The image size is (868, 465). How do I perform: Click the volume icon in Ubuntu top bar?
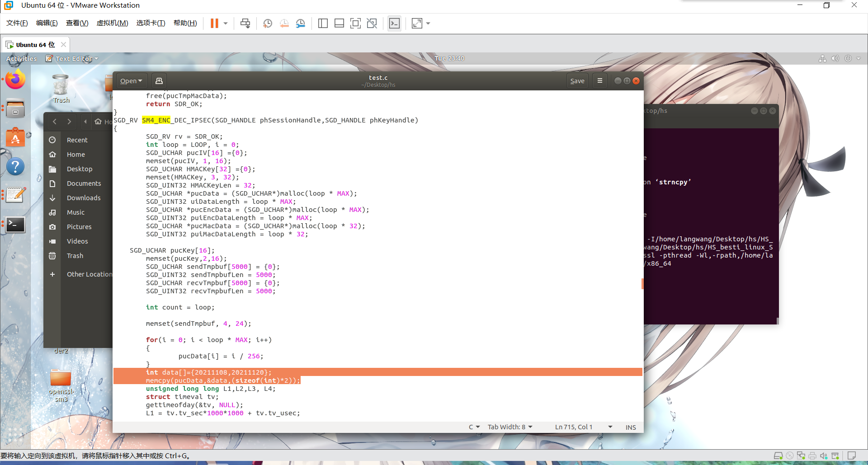point(835,58)
